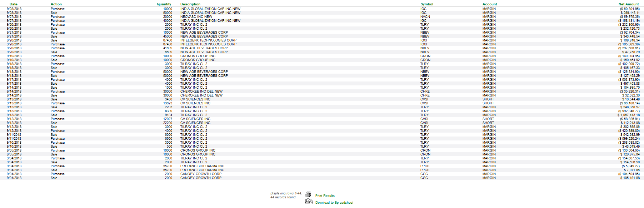644x208 pixels.
Task: Select the net amount $ 299,143.11
Action: [x=630, y=13]
